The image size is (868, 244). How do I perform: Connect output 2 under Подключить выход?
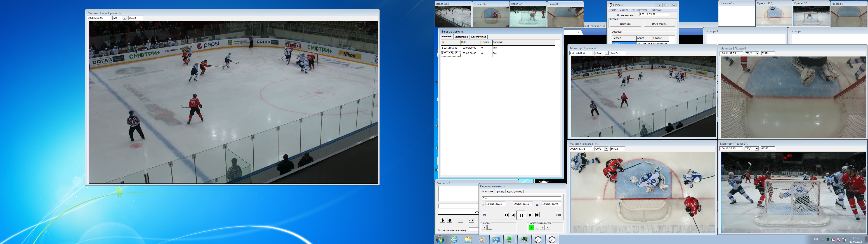[537, 228]
